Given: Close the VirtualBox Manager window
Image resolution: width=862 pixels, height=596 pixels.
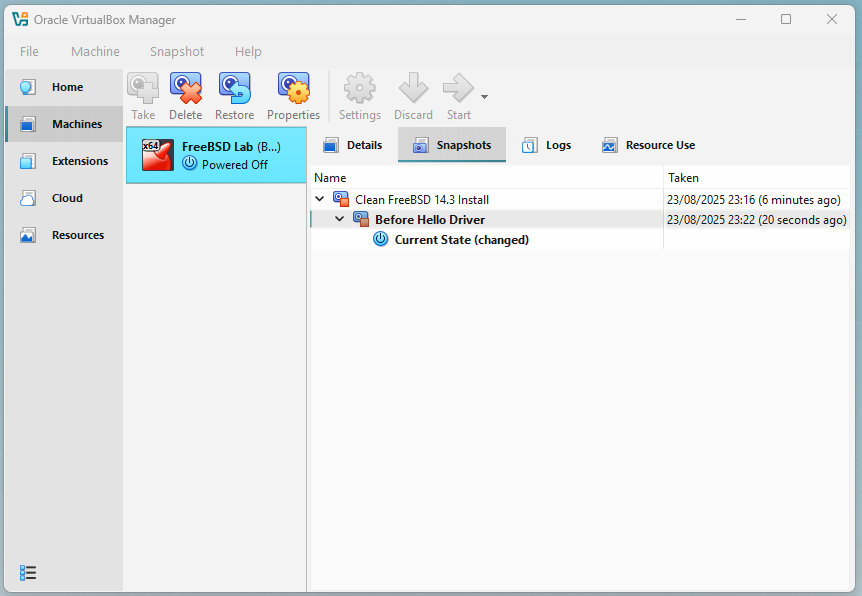Looking at the screenshot, I should click(x=832, y=19).
